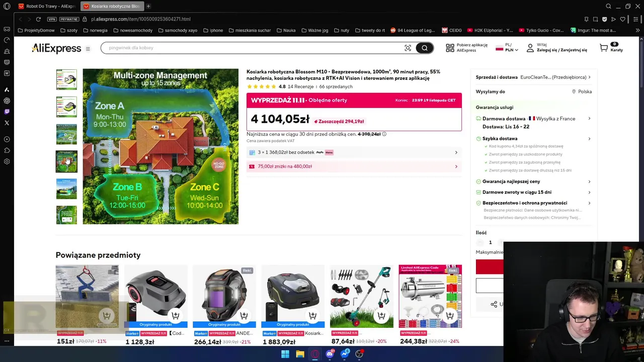644x362 pixels.
Task: Open the extensions cube icon in sidebar
Action: click(x=7, y=150)
